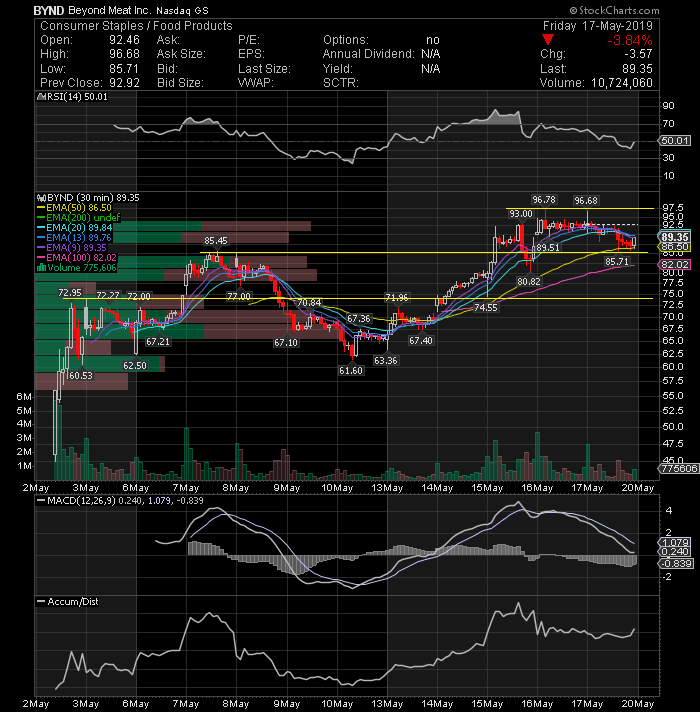Click the yellow EMA(50) legend line marker

(41, 208)
